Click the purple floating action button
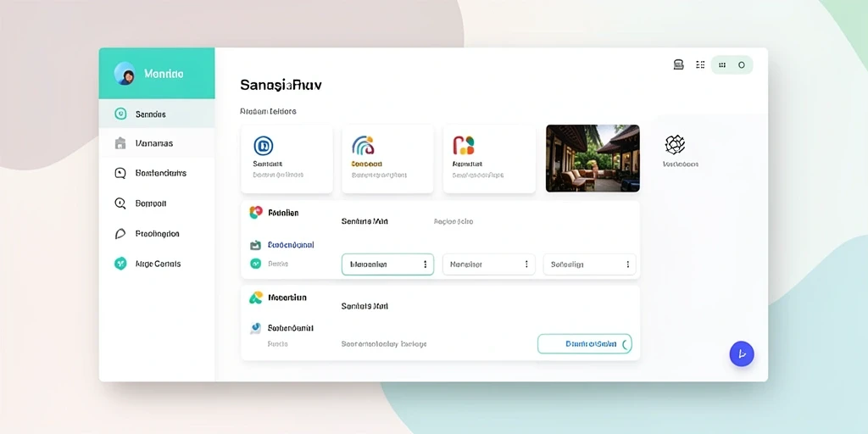 click(x=742, y=353)
